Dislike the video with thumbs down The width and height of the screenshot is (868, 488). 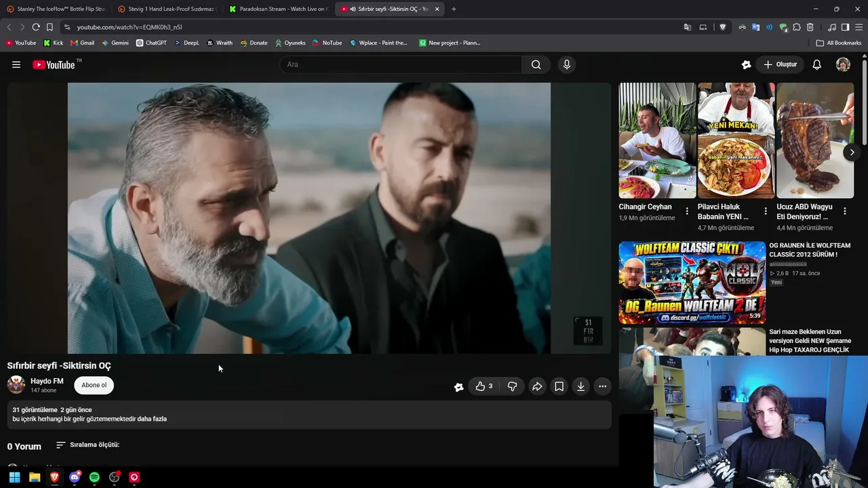coord(513,386)
